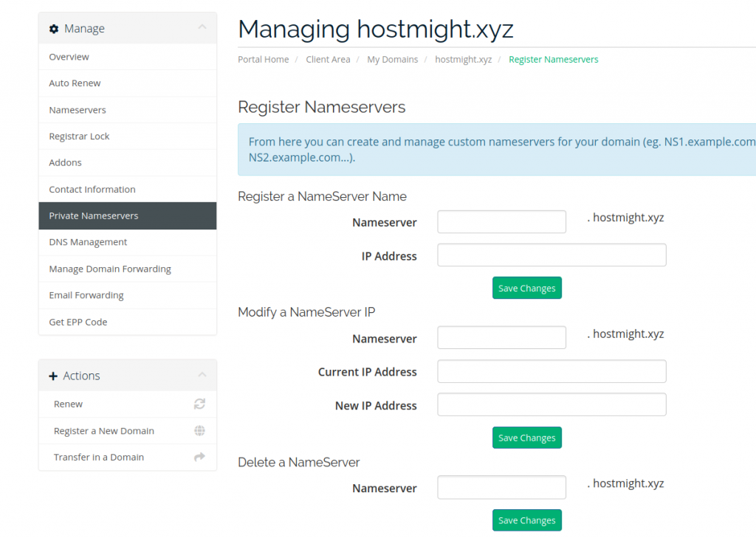Open the Contact Information page
Screen dimensions: 756x538
[x=127, y=190]
